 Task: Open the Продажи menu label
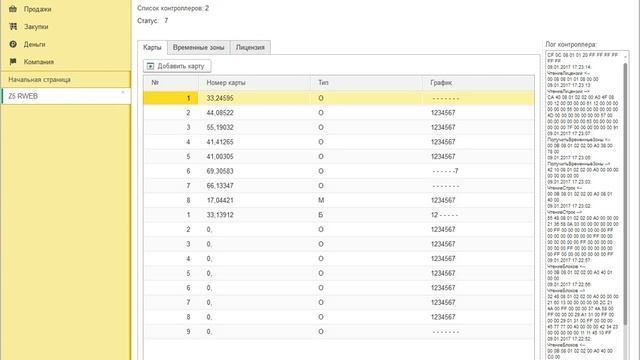click(38, 9)
